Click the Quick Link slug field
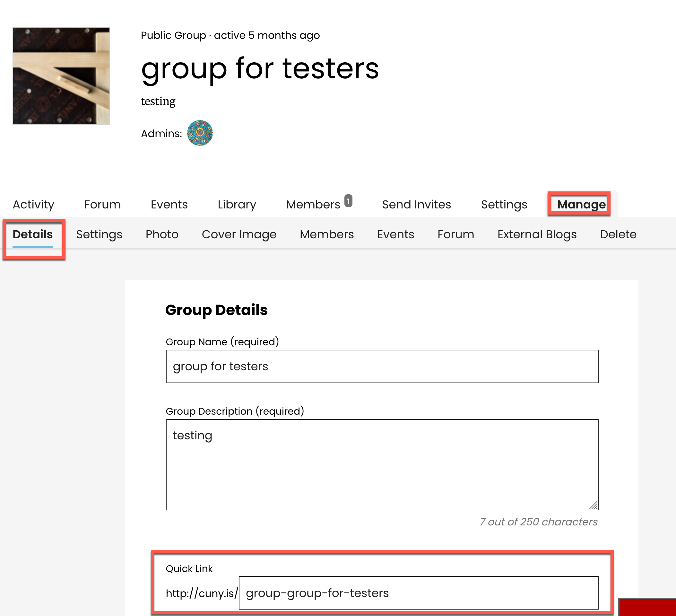676x616 pixels. 419,593
